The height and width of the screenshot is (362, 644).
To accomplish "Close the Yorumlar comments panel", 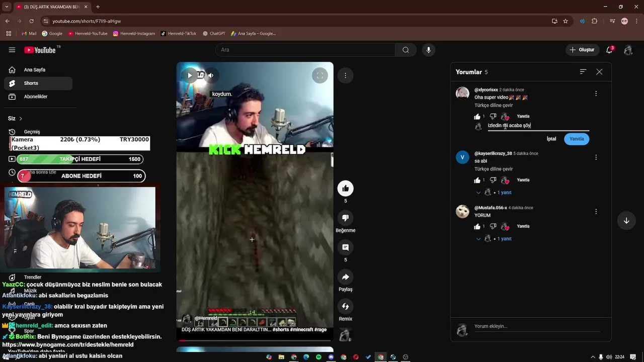I will pyautogui.click(x=599, y=72).
